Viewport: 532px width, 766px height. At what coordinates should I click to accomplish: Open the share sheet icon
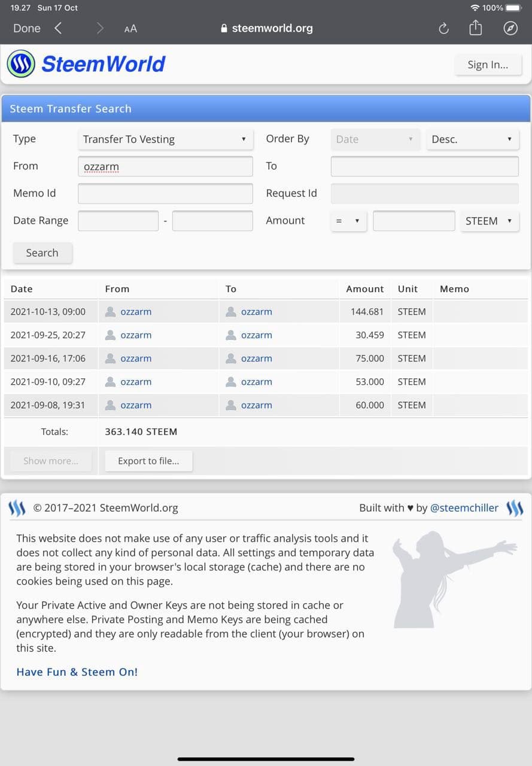476,28
